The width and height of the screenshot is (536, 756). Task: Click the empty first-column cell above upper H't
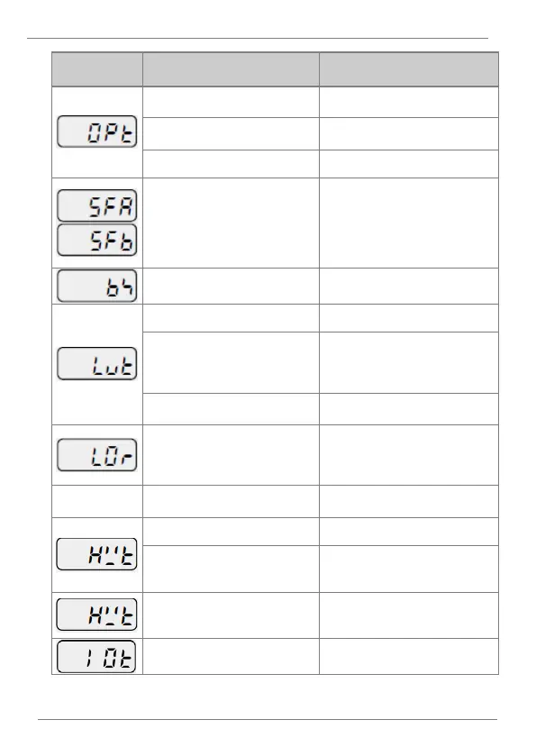[97, 501]
